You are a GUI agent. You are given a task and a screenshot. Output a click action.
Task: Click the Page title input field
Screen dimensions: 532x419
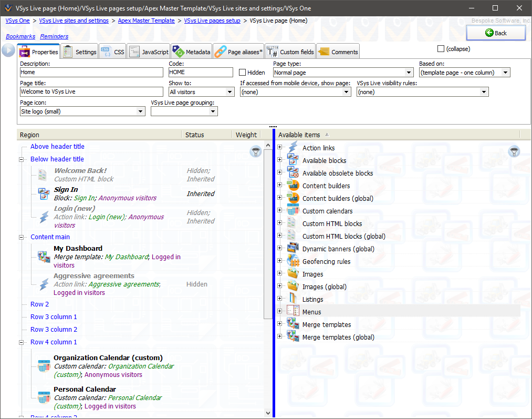[91, 92]
